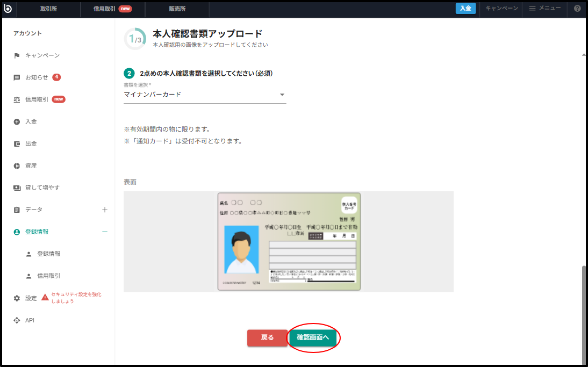Select the キャンペーン flag icon in sidebar
The image size is (588, 367).
click(17, 55)
